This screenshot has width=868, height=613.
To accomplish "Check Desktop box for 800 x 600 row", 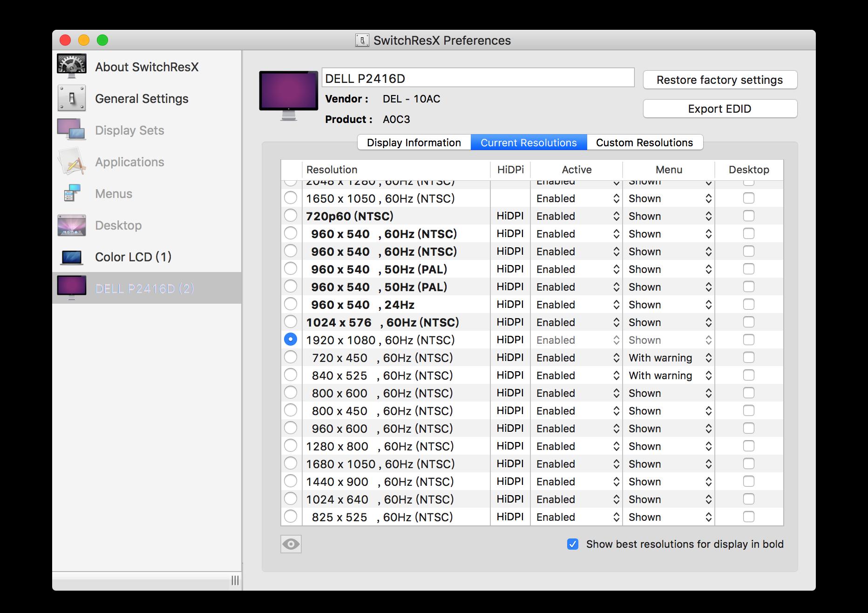I will (749, 393).
